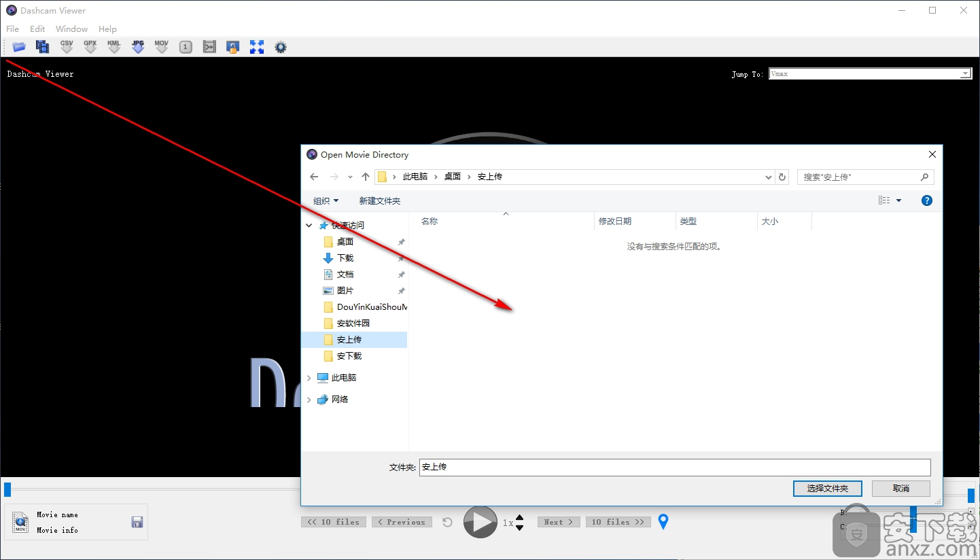Open folder icon in Dashcam Viewer toolbar
Image resolution: width=980 pixels, height=560 pixels.
(x=19, y=47)
